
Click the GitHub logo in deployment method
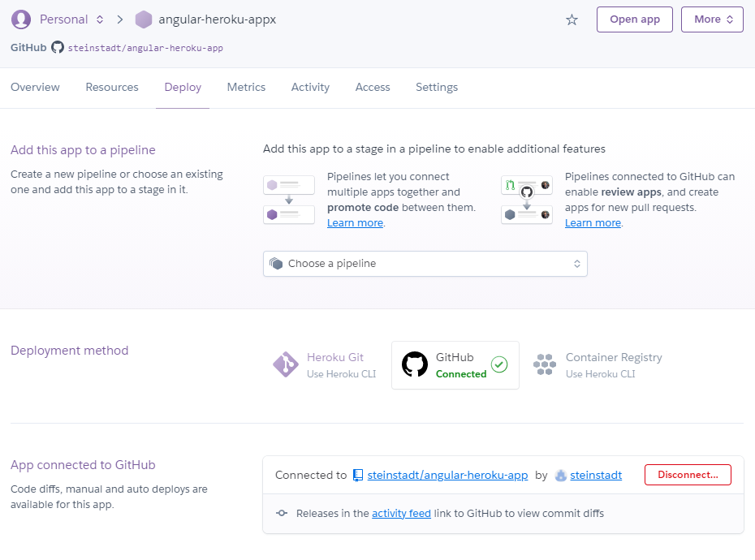pyautogui.click(x=415, y=364)
